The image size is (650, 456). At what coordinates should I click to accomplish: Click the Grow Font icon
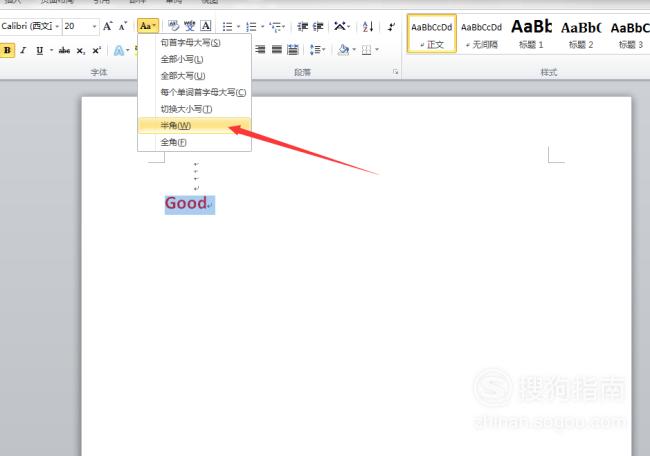107,27
